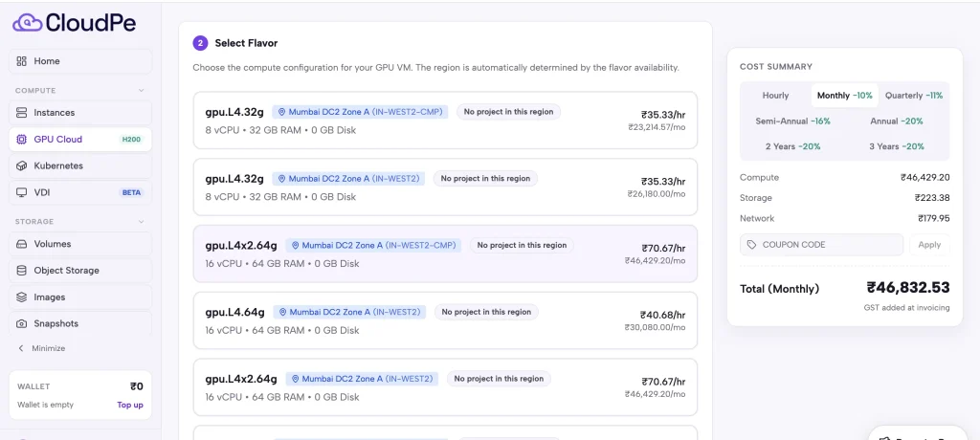Click the GPU Cloud chip icon
This screenshot has height=440, width=980.
pos(21,140)
